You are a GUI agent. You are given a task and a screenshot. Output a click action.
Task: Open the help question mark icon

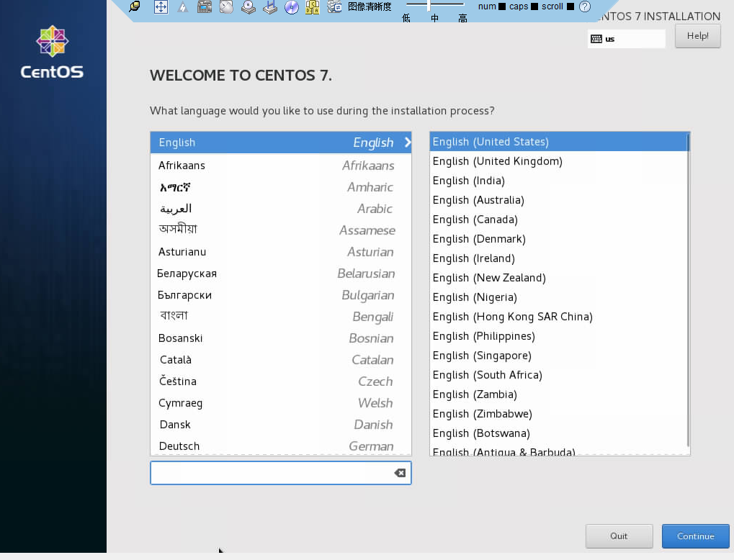pyautogui.click(x=585, y=6)
